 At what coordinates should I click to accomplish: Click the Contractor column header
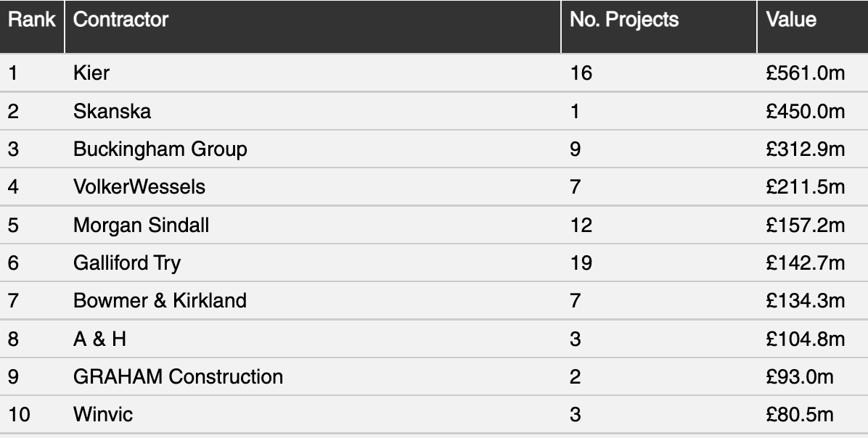(120, 20)
